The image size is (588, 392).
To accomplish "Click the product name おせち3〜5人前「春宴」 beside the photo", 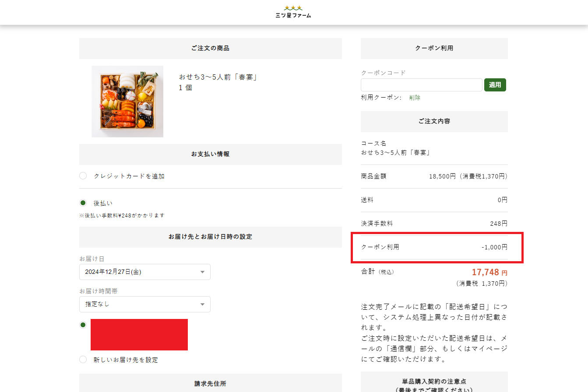I will coord(218,77).
